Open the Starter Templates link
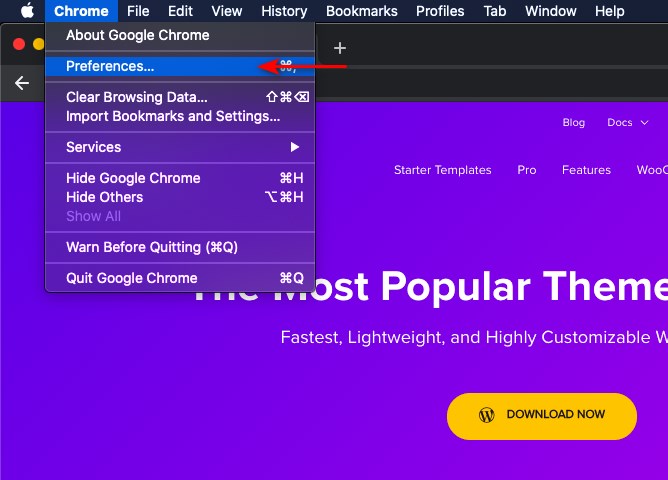668x480 pixels. click(x=442, y=170)
